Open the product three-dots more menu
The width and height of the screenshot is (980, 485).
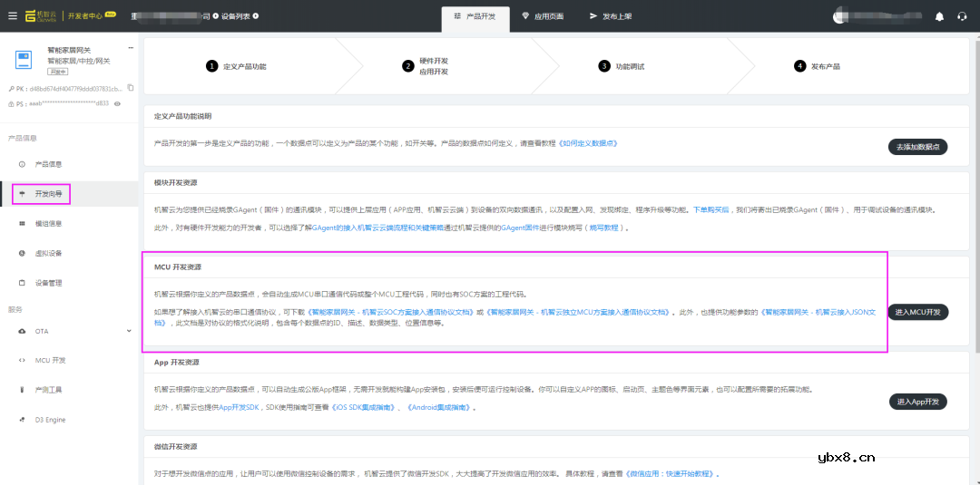tap(132, 48)
